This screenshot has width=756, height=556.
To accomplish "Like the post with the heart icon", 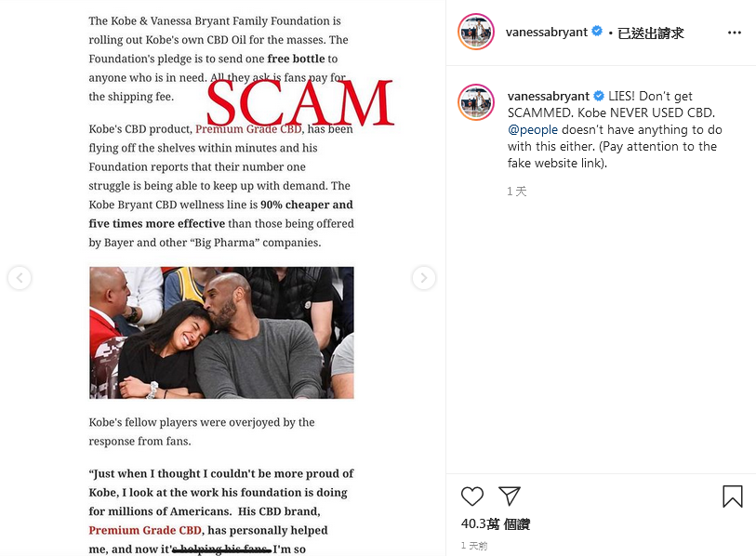I will click(x=472, y=496).
